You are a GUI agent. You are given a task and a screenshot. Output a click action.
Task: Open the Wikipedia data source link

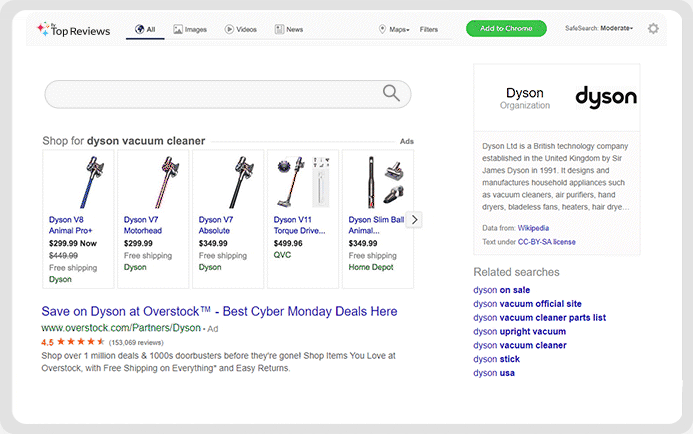[x=533, y=228]
